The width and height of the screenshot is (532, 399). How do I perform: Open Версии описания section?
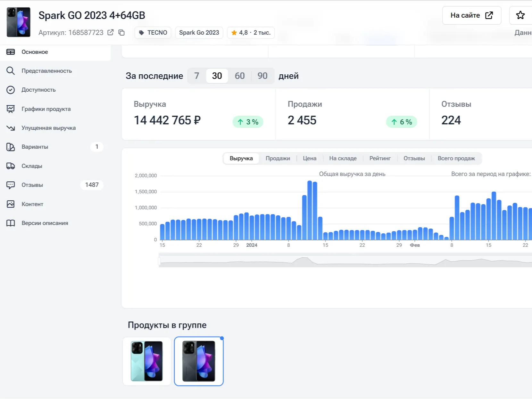55,223
